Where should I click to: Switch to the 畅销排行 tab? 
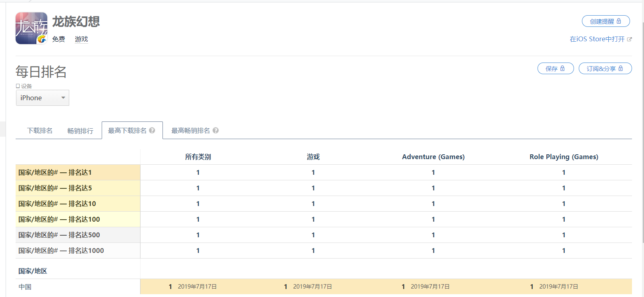pyautogui.click(x=80, y=131)
